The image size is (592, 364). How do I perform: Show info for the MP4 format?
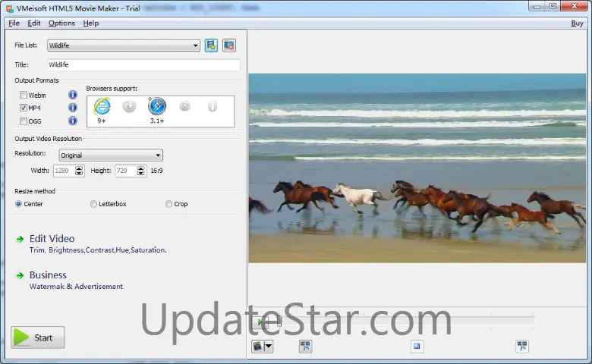point(73,108)
